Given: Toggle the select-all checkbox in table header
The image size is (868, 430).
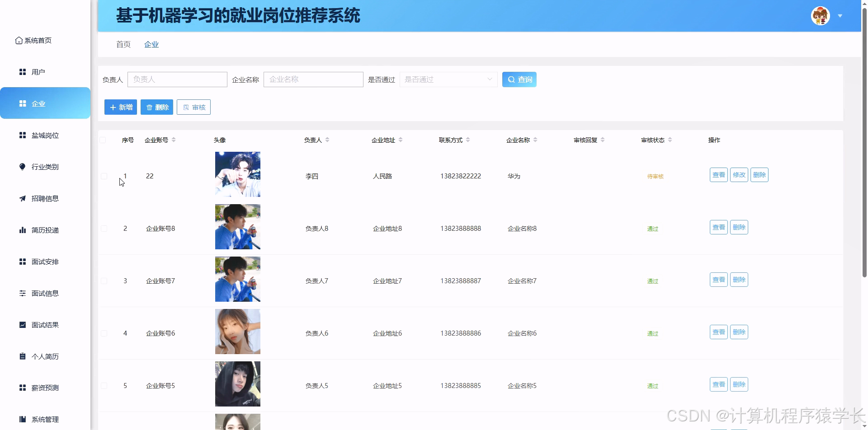Looking at the screenshot, I should coord(103,140).
